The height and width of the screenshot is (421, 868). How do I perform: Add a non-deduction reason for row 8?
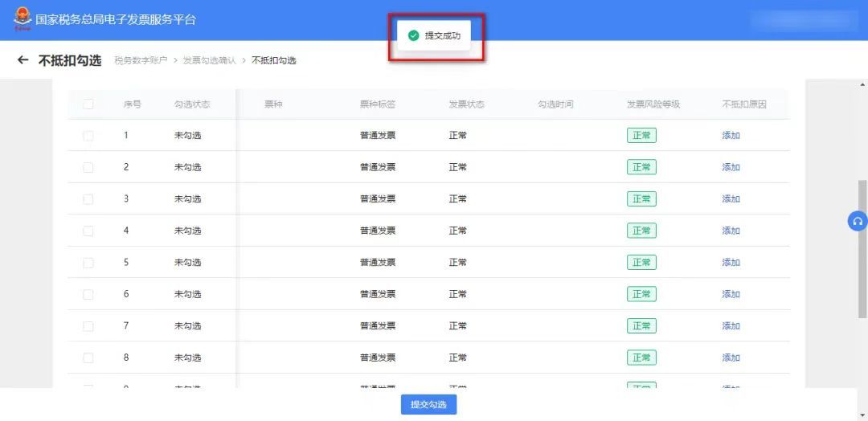pos(731,358)
